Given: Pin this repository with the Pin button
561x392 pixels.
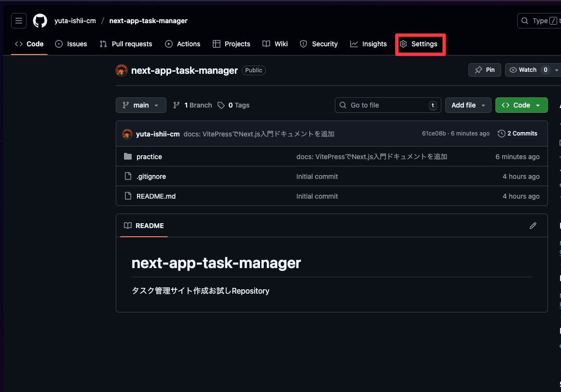Looking at the screenshot, I should [485, 70].
